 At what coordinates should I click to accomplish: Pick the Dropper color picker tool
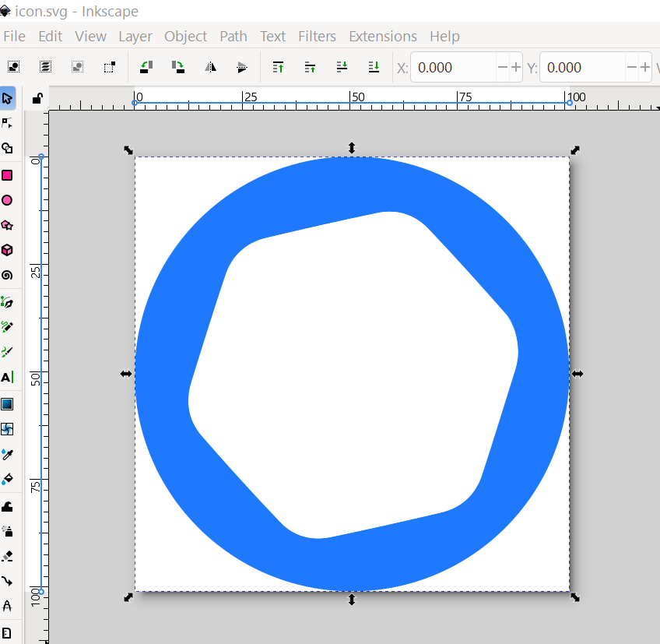pyautogui.click(x=7, y=453)
